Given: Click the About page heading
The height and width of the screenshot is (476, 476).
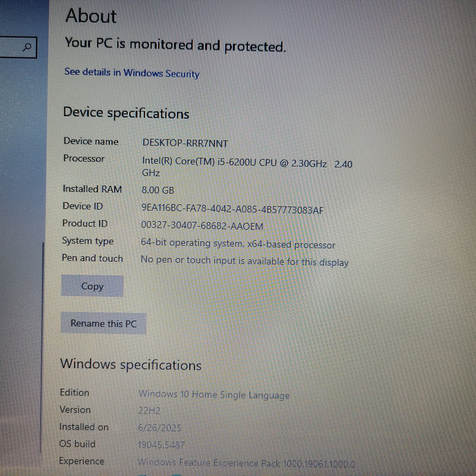Looking at the screenshot, I should pyautogui.click(x=91, y=16).
